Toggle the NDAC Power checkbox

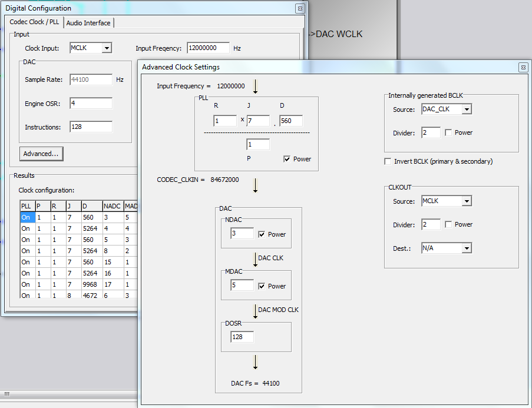(x=262, y=234)
